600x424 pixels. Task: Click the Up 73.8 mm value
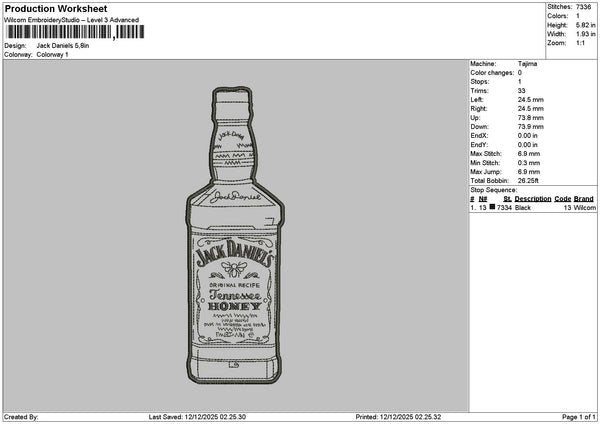530,118
